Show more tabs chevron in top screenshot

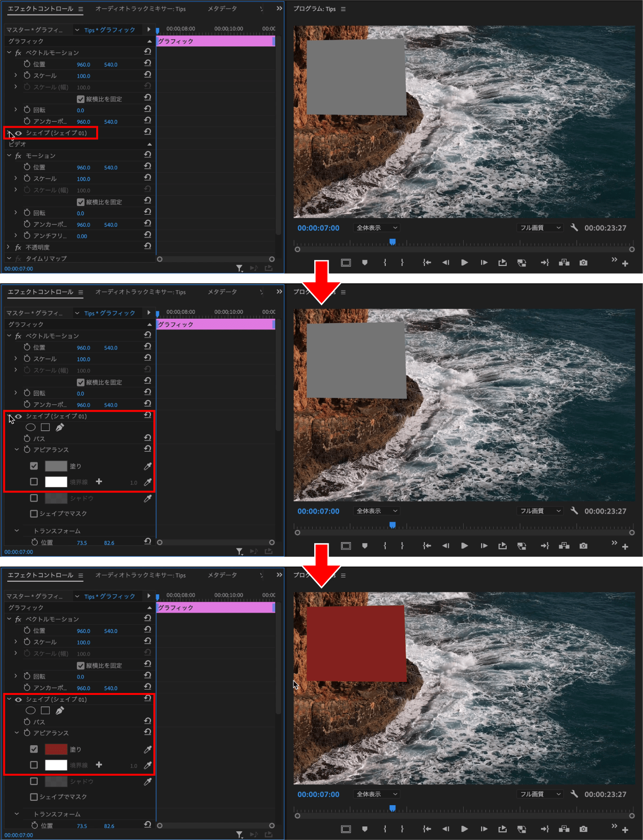[x=279, y=8]
